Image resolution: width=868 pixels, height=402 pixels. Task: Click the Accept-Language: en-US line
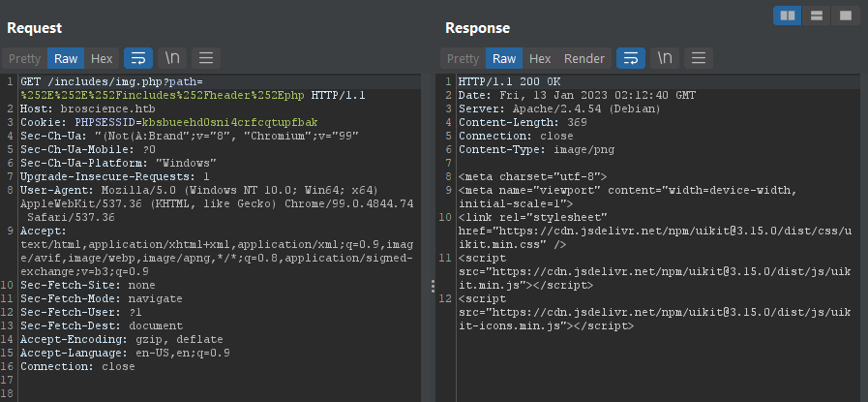coord(125,354)
